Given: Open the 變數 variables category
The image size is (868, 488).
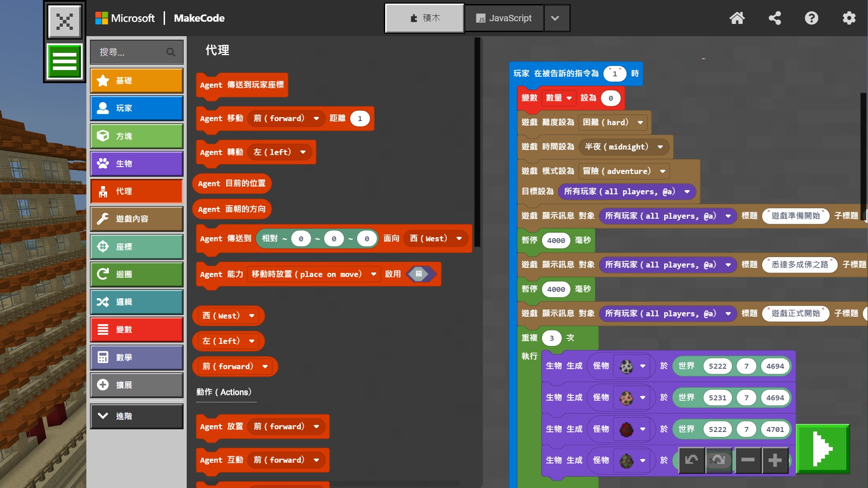Looking at the screenshot, I should pyautogui.click(x=137, y=329).
